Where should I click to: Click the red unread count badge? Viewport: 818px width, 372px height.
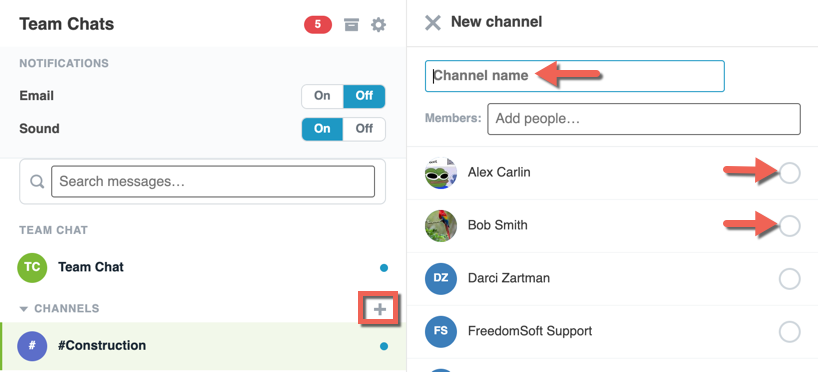(318, 25)
